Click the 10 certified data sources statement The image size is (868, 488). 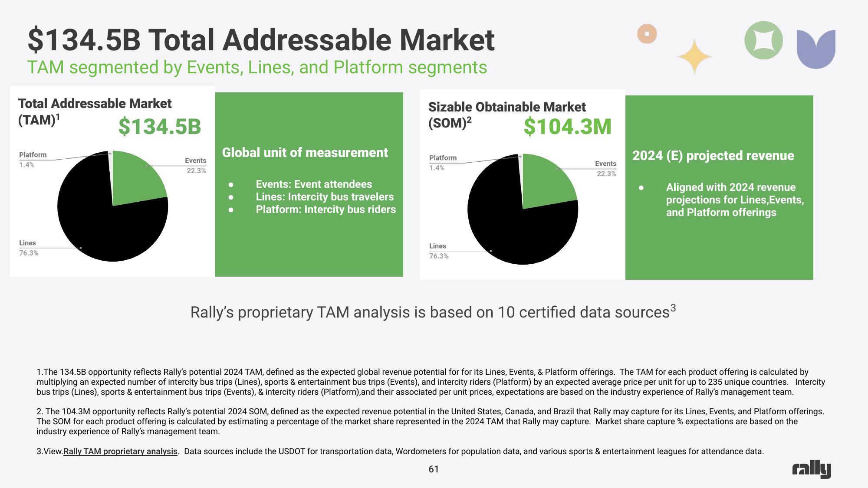click(433, 312)
